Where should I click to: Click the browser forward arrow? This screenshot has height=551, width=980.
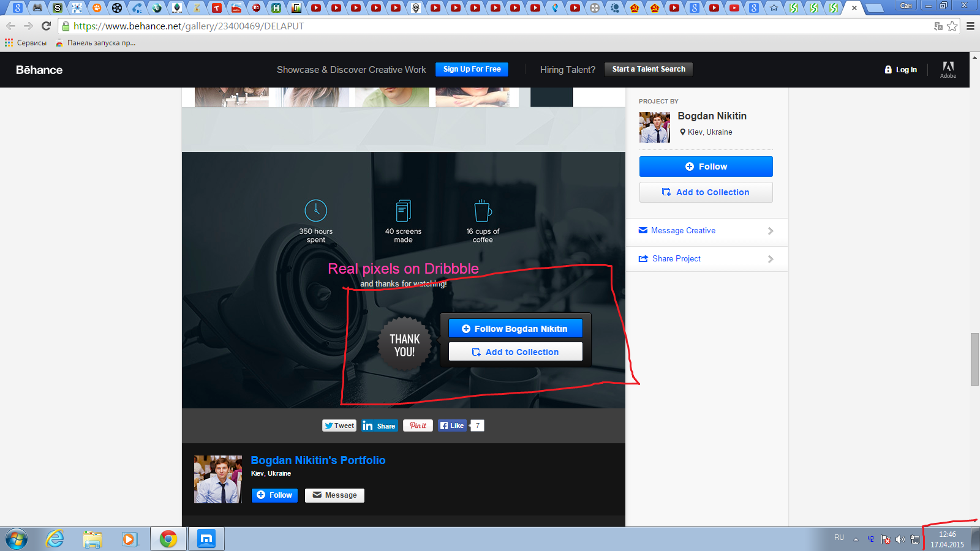28,26
